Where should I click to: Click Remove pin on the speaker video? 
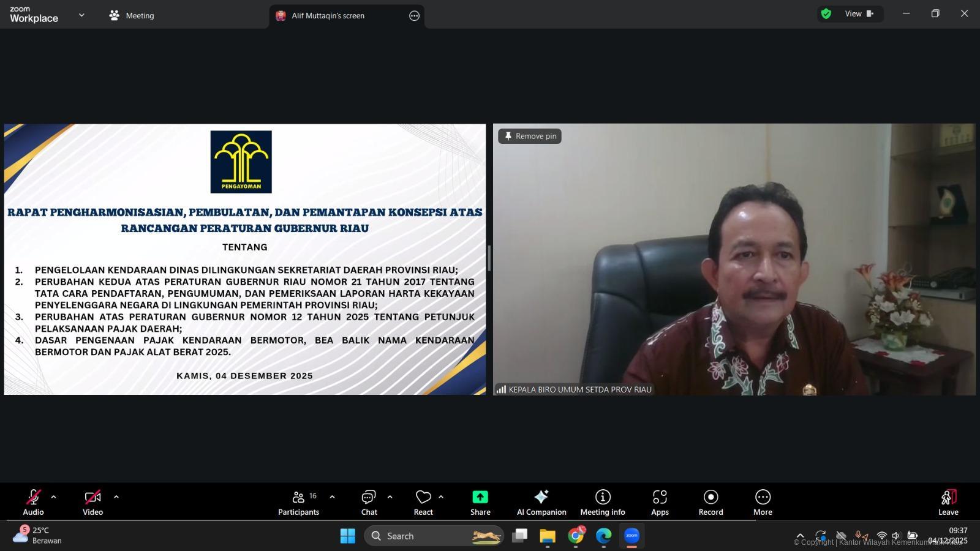[529, 136]
